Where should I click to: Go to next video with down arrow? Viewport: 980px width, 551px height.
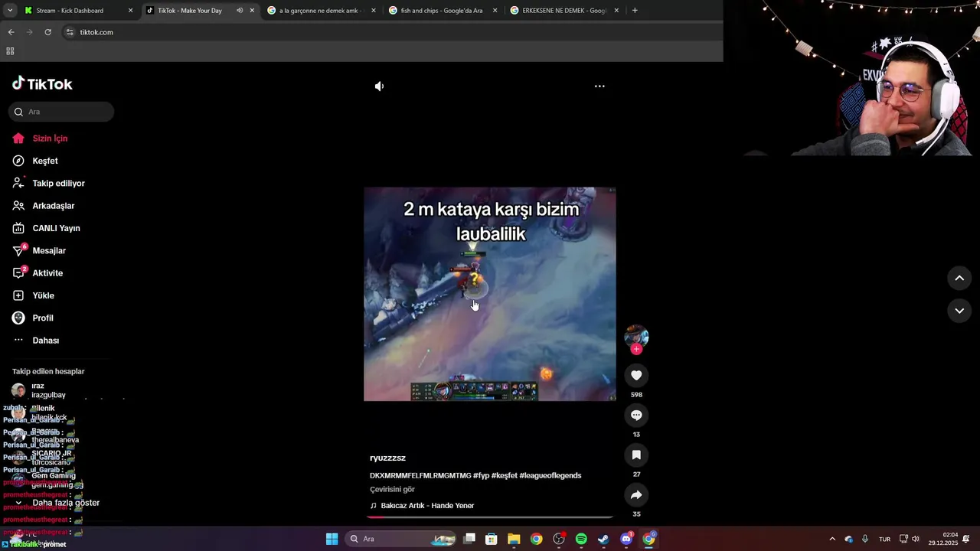959,311
